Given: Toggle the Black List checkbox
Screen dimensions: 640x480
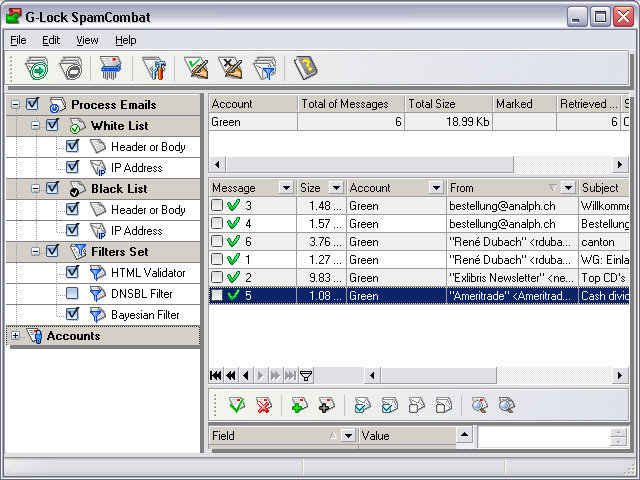Looking at the screenshot, I should click(x=53, y=188).
